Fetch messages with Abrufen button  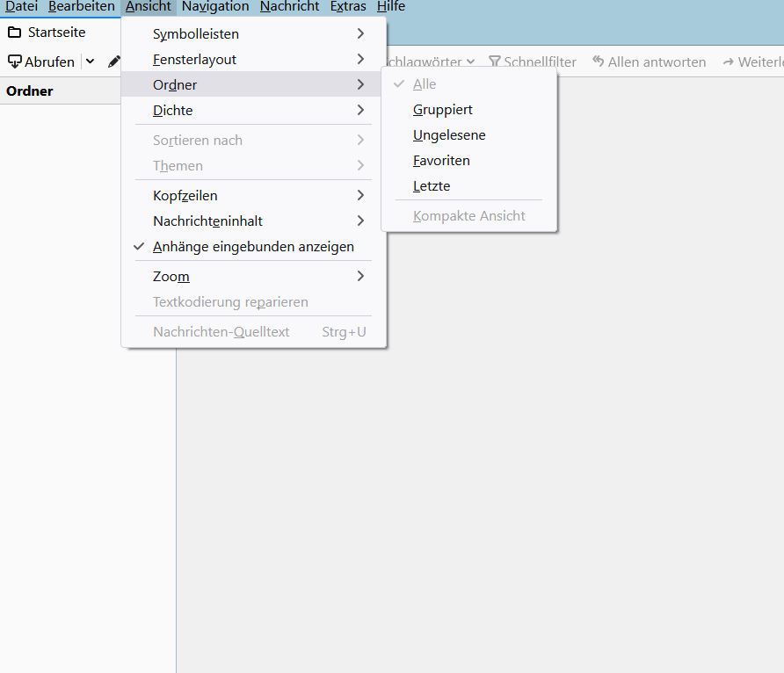coord(41,62)
